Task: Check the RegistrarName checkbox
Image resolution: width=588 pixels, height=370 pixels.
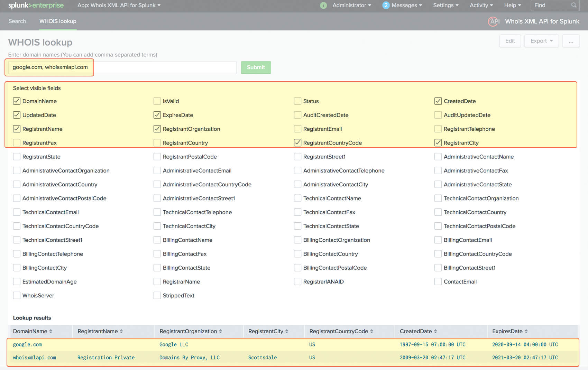Action: (x=157, y=281)
